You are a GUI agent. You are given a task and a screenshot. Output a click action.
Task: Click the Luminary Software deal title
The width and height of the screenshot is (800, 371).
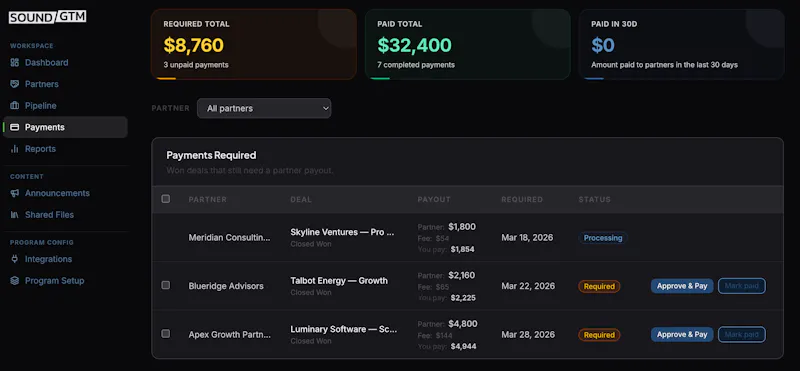click(344, 329)
